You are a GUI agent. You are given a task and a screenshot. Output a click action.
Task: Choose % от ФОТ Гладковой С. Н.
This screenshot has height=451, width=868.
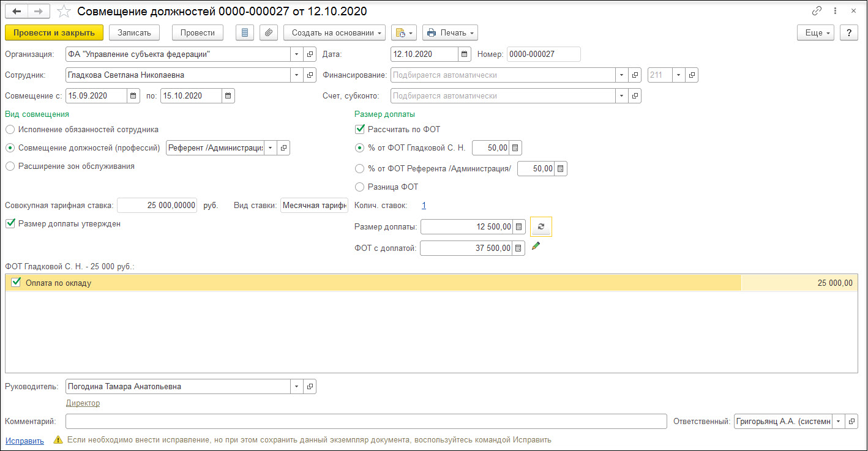[360, 148]
